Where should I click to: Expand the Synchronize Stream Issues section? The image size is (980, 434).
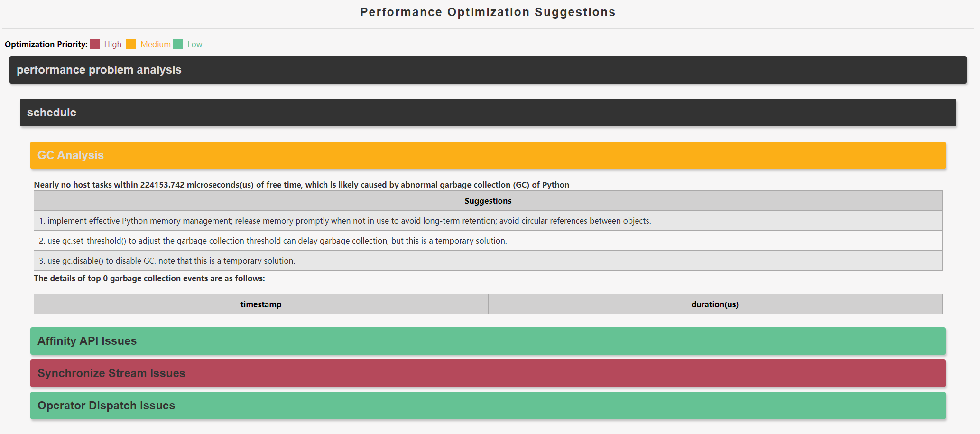pyautogui.click(x=488, y=373)
